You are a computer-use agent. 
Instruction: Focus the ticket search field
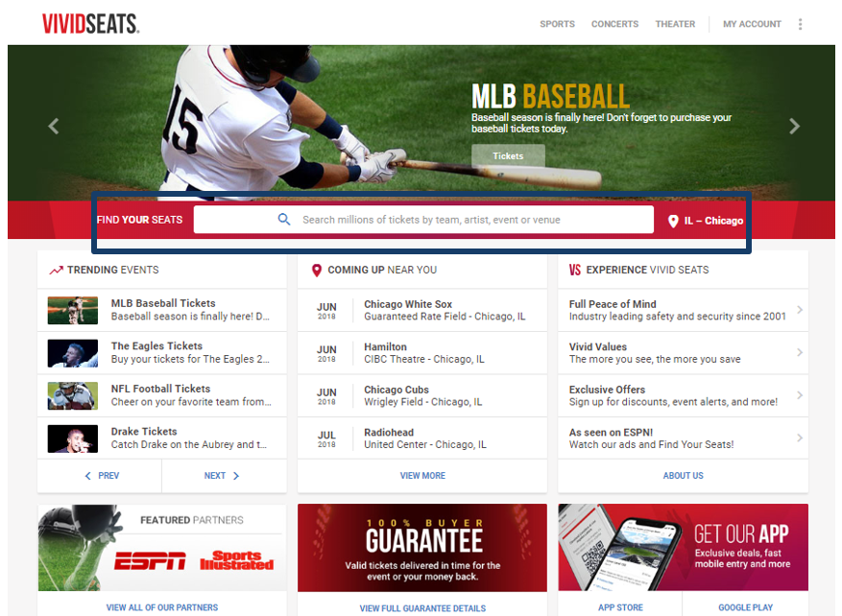point(423,220)
